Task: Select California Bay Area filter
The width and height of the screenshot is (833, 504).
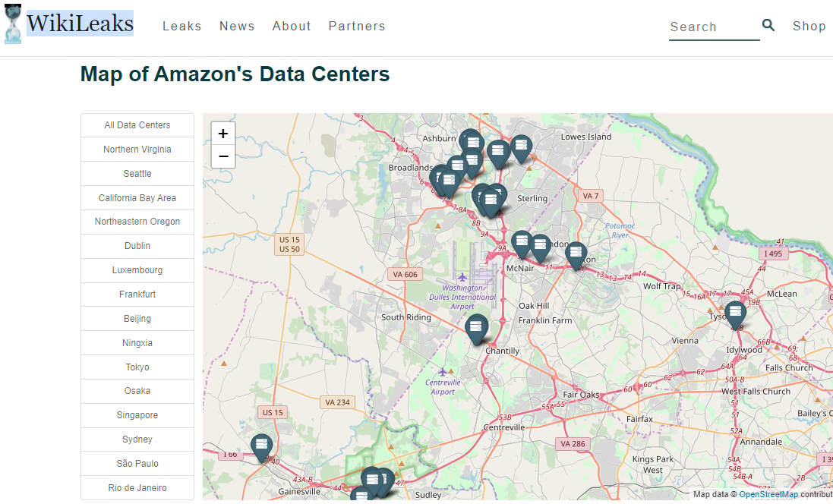Action: [x=137, y=198]
